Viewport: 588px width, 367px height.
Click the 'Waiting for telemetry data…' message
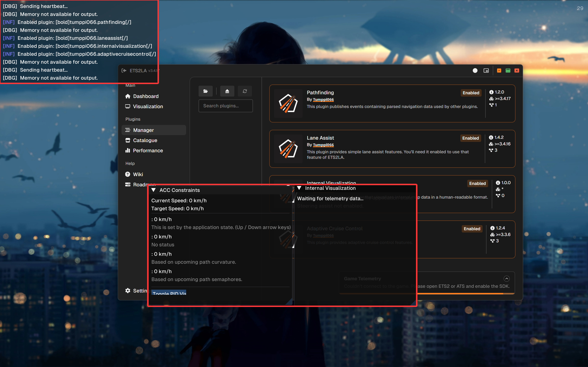(330, 199)
